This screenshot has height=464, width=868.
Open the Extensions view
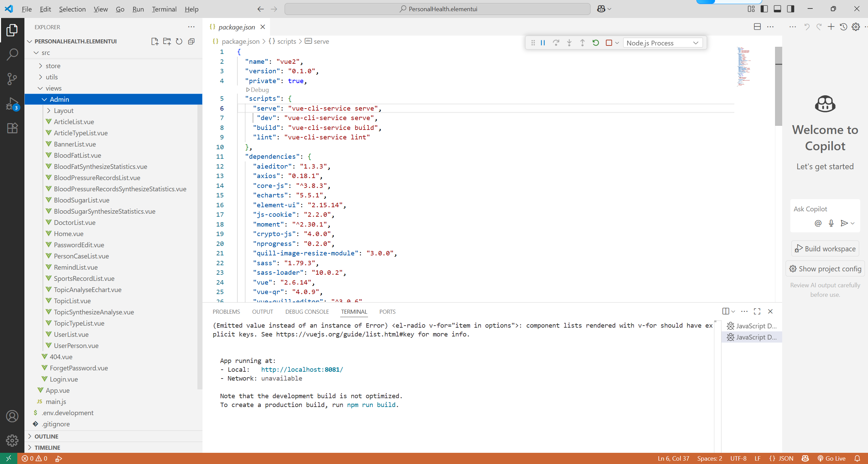[x=12, y=128]
